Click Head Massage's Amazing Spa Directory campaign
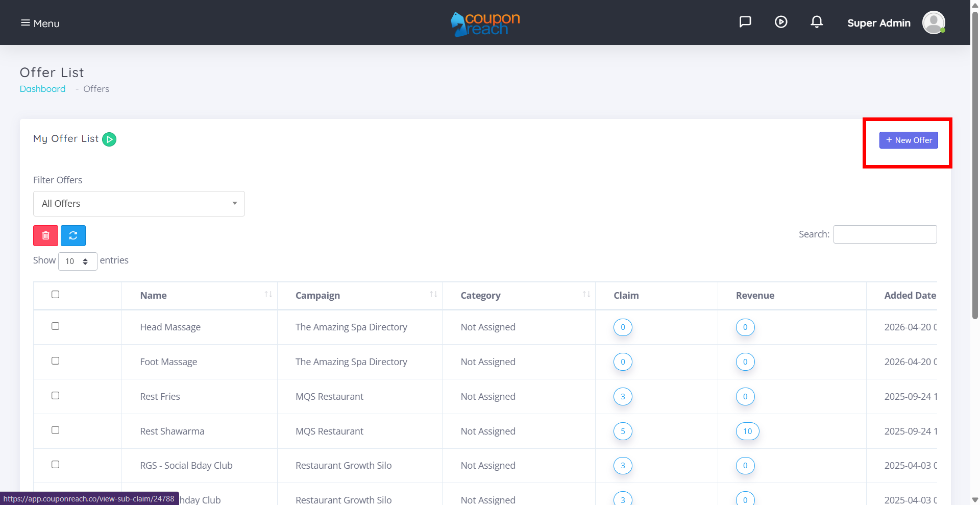 [x=351, y=327]
